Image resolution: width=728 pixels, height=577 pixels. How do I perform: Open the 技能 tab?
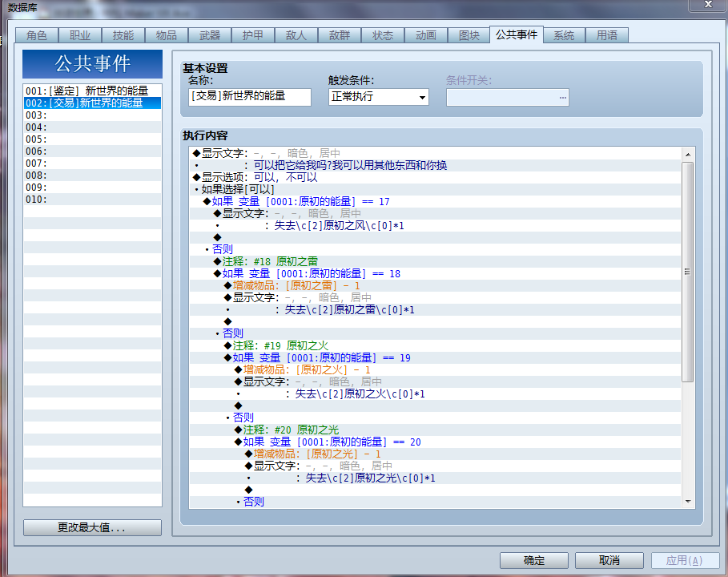(123, 35)
